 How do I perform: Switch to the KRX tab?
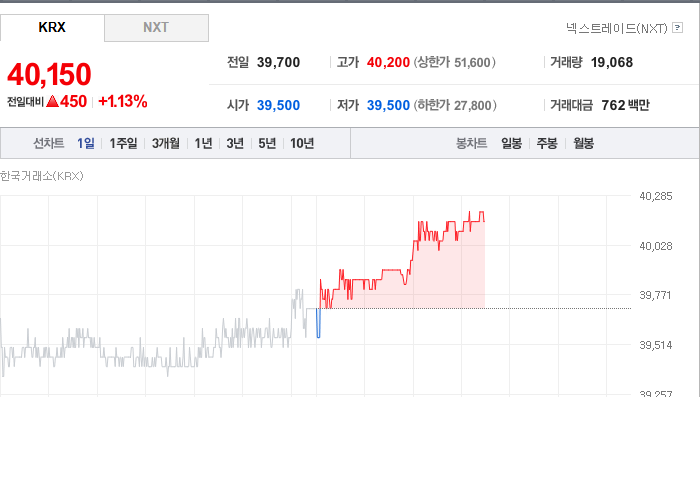[x=52, y=27]
